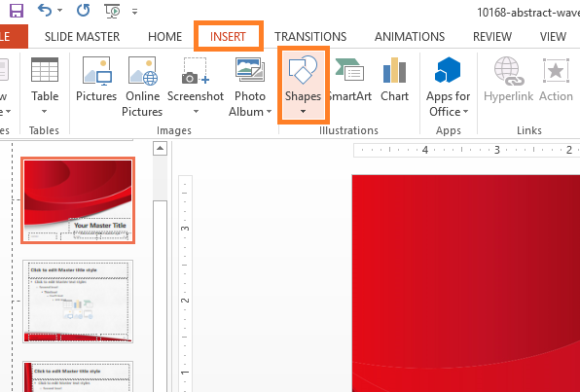
Task: Click the Action button in Links
Action: [x=556, y=79]
